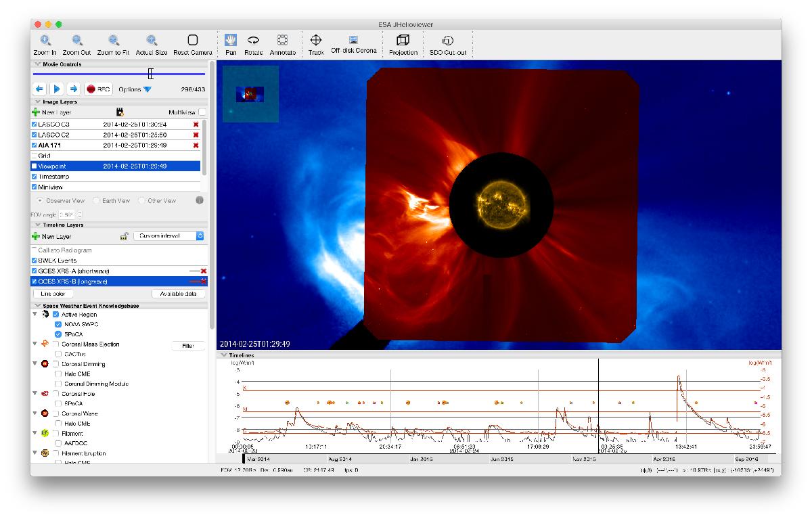Tick the Multiview checkbox
Image resolution: width=812 pixels, height=519 pixels.
point(202,112)
